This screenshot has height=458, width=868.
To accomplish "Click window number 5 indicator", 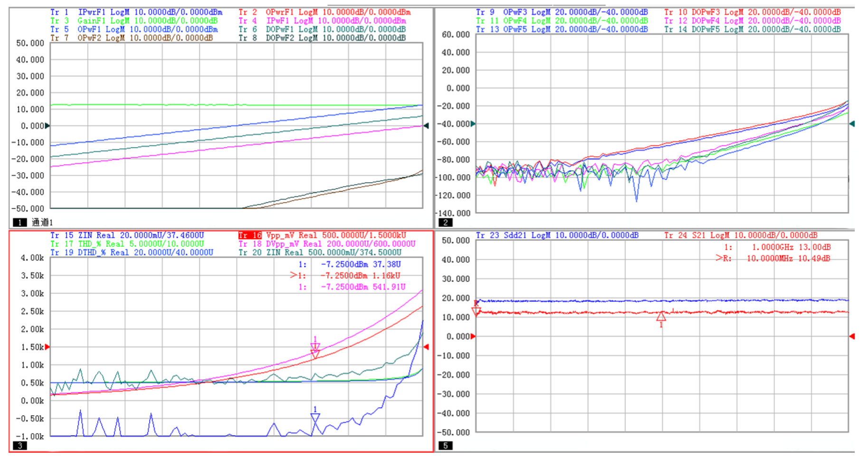I will 445,445.
